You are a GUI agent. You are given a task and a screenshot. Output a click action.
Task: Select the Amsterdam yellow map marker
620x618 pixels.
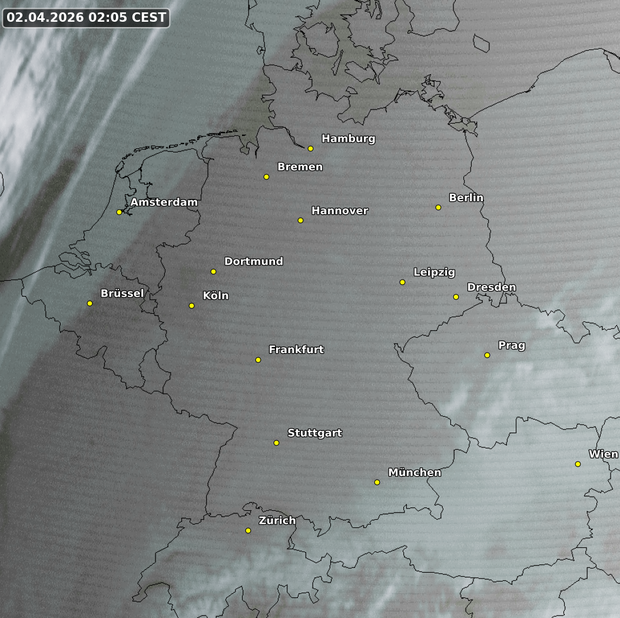[x=119, y=212]
